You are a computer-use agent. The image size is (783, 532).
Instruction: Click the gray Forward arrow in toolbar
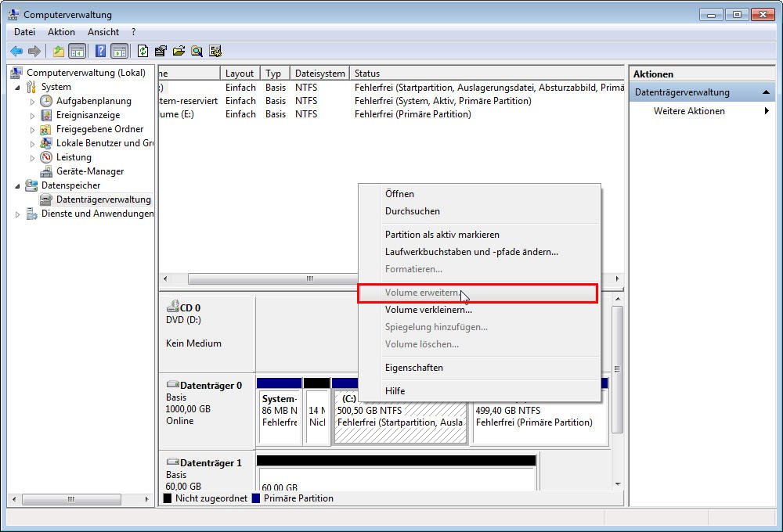pyautogui.click(x=34, y=51)
